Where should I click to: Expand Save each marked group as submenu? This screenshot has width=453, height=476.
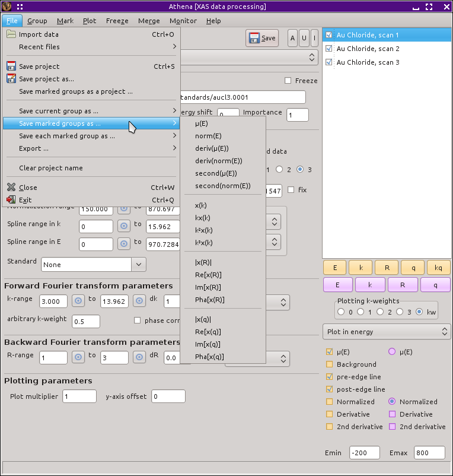[91, 136]
